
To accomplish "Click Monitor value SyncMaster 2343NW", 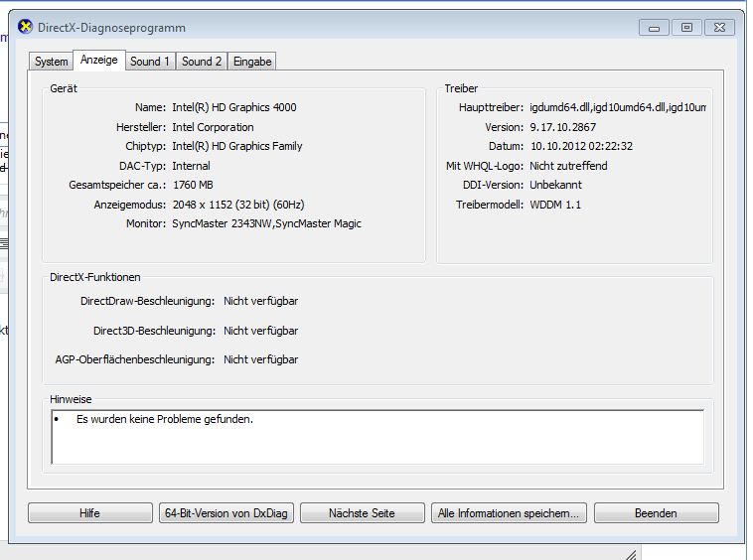I will pos(266,223).
